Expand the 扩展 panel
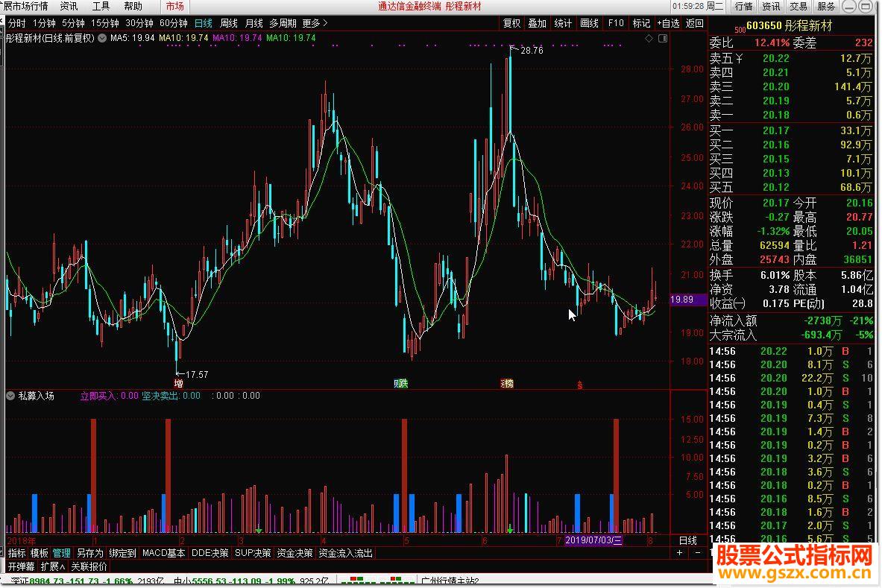Screen dimensions: 882x588 (53, 566)
